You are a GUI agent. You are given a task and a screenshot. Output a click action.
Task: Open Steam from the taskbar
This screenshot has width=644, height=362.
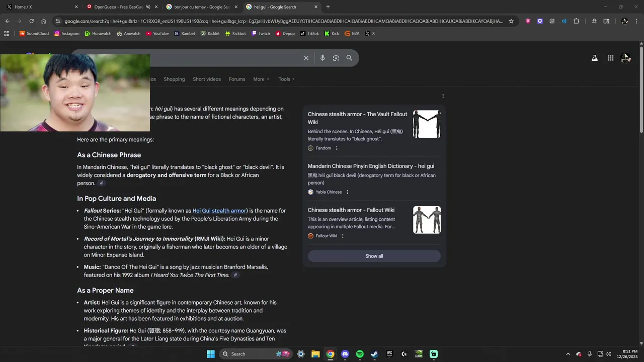(x=374, y=354)
